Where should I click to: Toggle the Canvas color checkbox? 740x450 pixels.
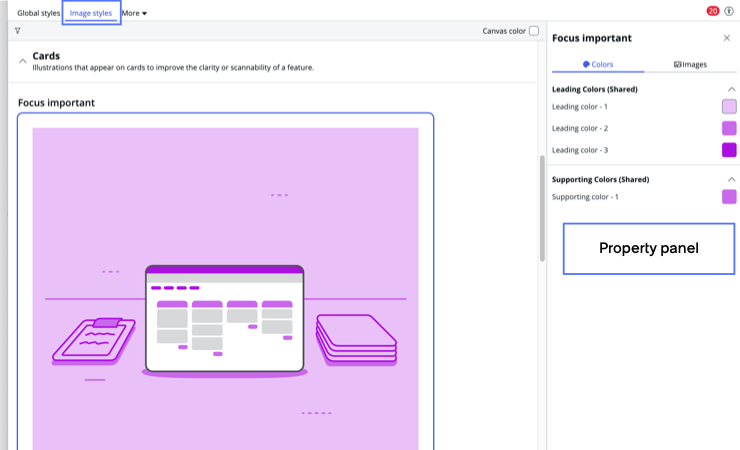(534, 31)
